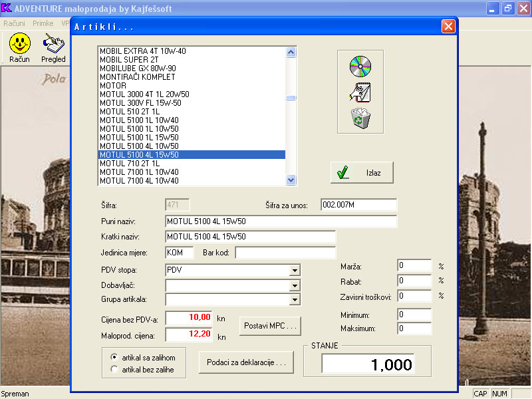The height and width of the screenshot is (399, 532).
Task: Click the Kajfešsoft app title icon
Action: tap(7, 8)
